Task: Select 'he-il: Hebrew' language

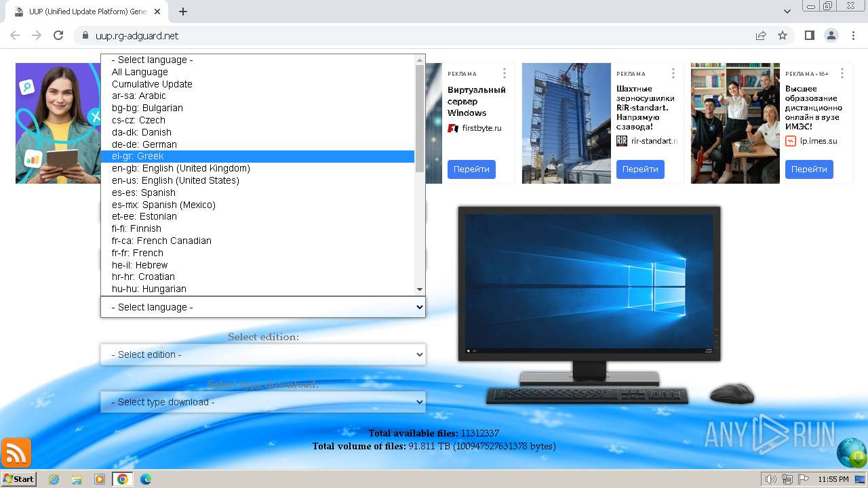Action: tap(258, 265)
